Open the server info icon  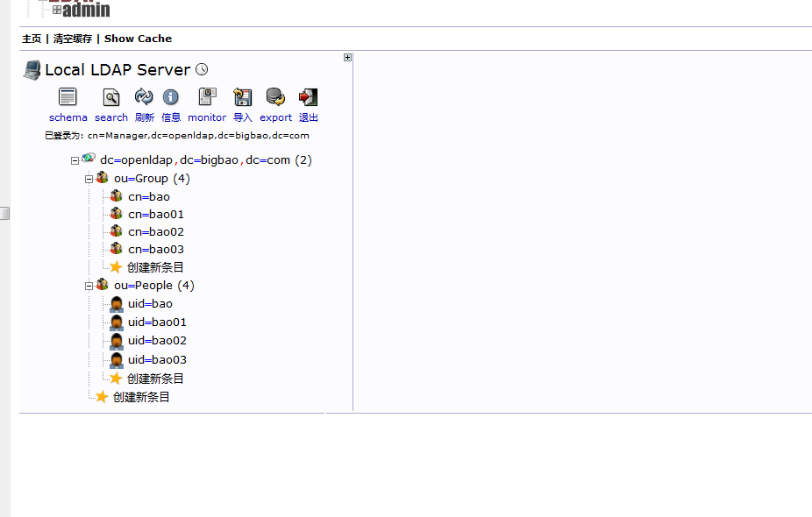click(x=170, y=96)
